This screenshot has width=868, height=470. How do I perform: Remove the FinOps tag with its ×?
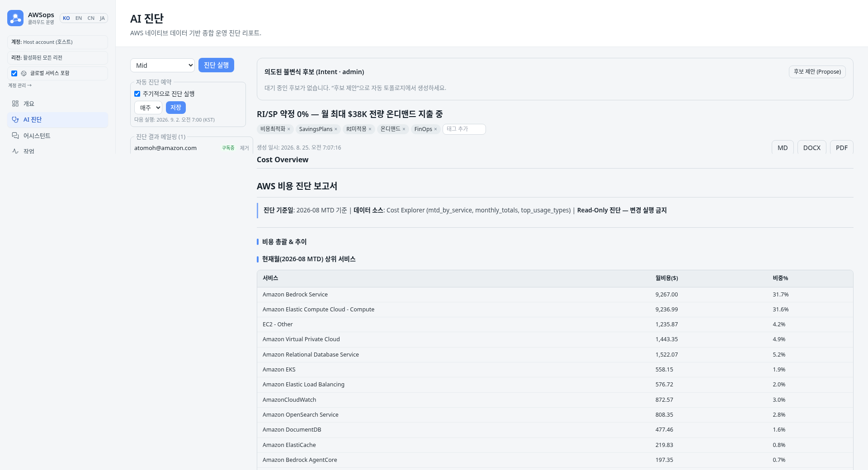tap(435, 129)
